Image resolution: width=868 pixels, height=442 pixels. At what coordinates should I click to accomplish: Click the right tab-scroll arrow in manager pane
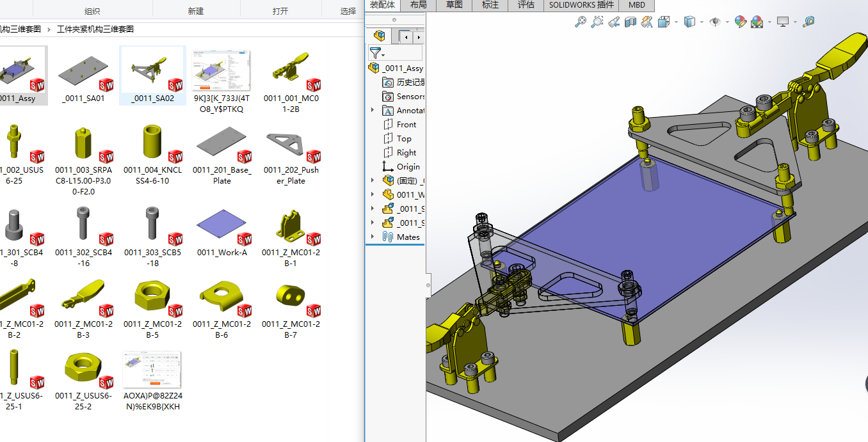pyautogui.click(x=418, y=37)
